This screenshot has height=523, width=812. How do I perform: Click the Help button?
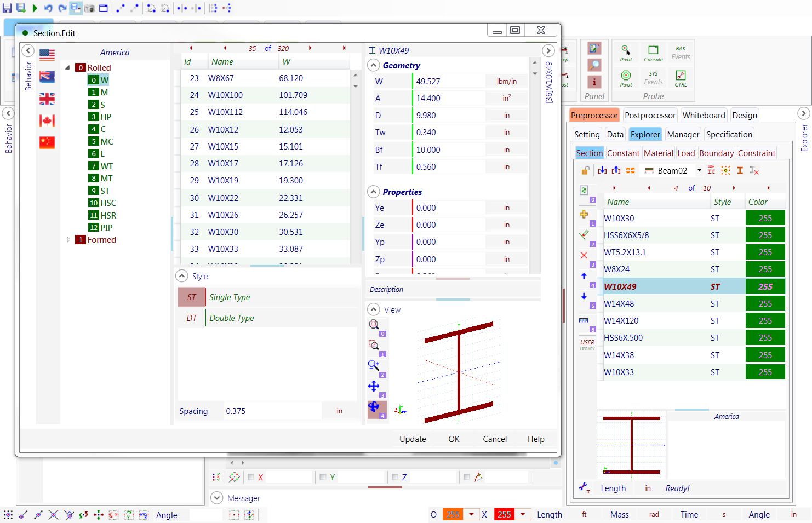point(536,439)
